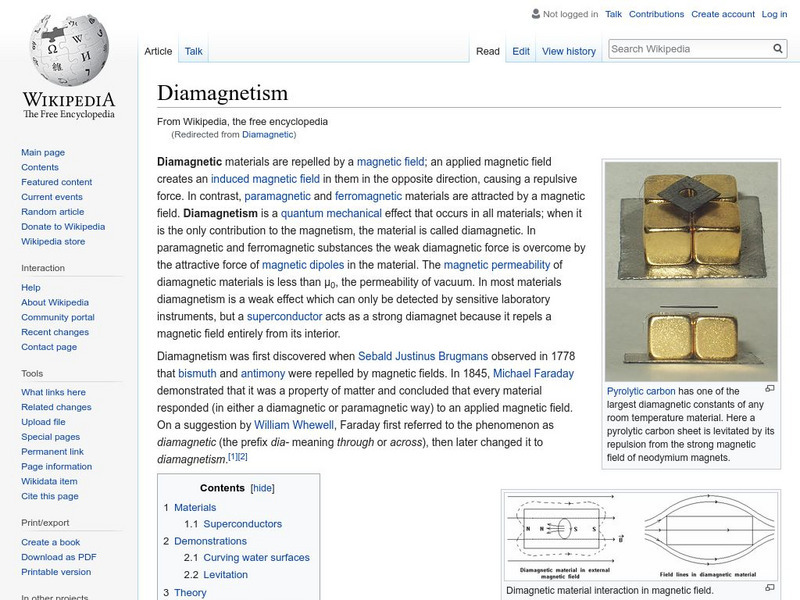Viewport: 800px width, 600px height.
Task: Open the bismuth link
Action: coord(197,373)
